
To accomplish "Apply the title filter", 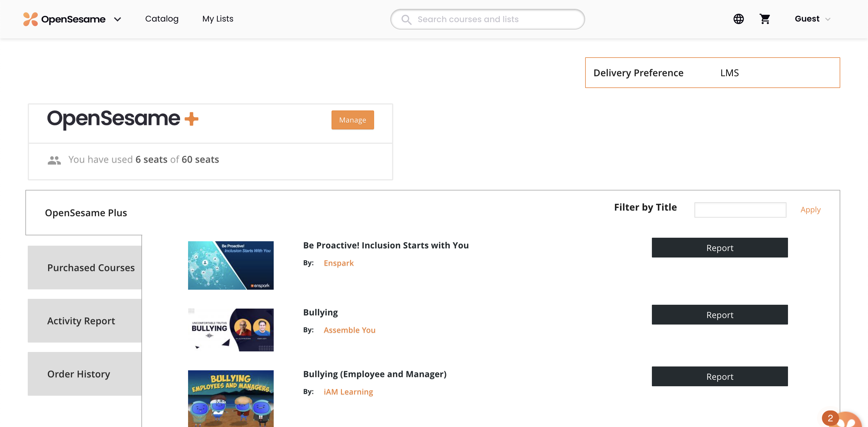I will coord(810,210).
